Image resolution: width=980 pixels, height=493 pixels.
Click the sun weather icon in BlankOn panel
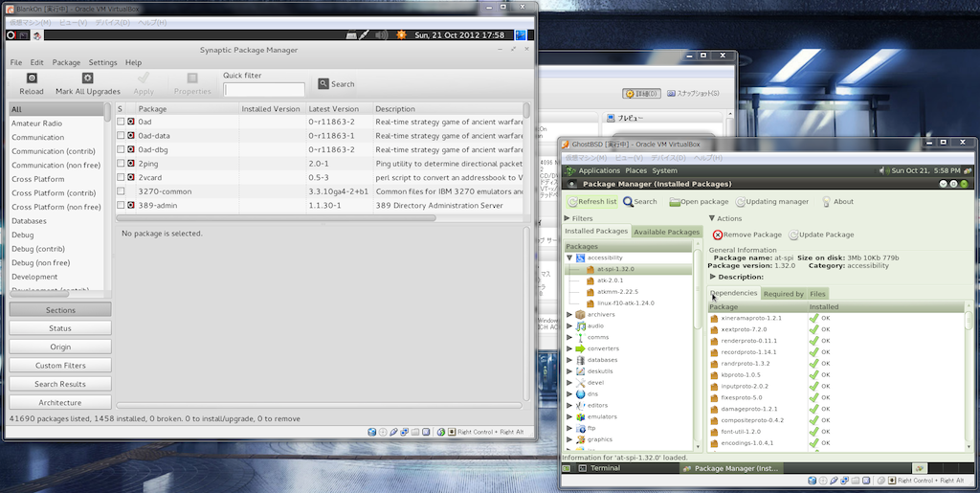[x=401, y=35]
